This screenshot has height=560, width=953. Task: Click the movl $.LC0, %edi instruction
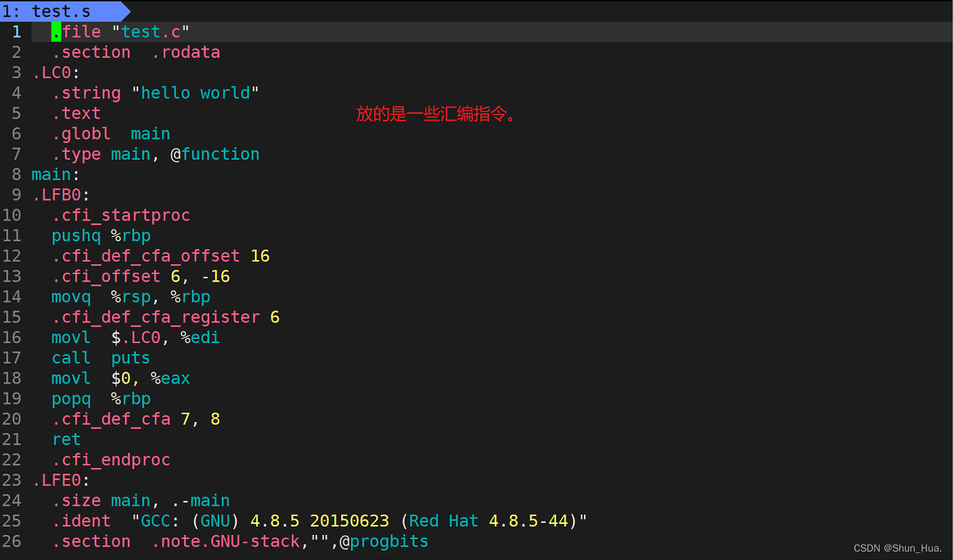pos(136,338)
